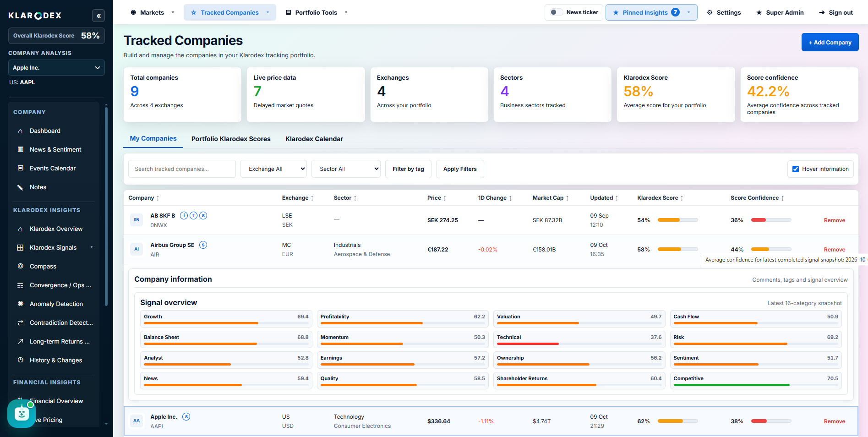This screenshot has height=437, width=868.
Task: Open Klarodex Overview in sidebar
Action: 56,229
